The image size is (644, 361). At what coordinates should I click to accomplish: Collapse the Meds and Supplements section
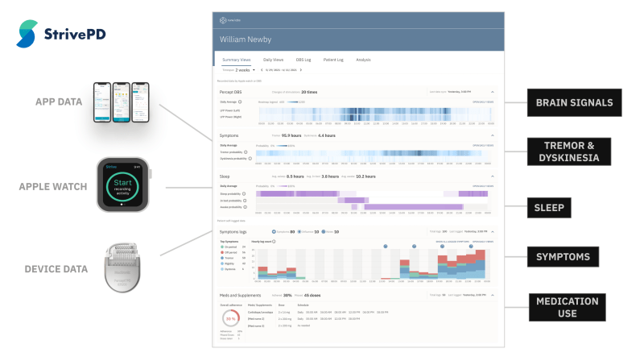493,295
